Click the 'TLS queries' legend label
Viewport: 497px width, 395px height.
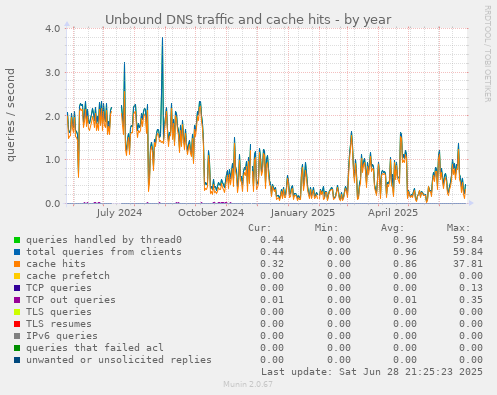point(59,312)
